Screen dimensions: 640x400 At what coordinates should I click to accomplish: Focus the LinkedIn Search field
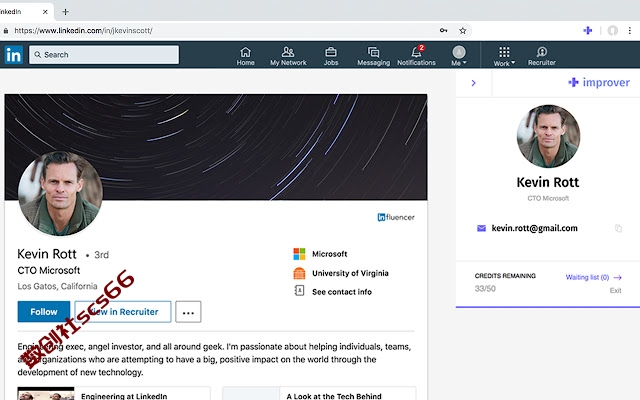coord(104,55)
